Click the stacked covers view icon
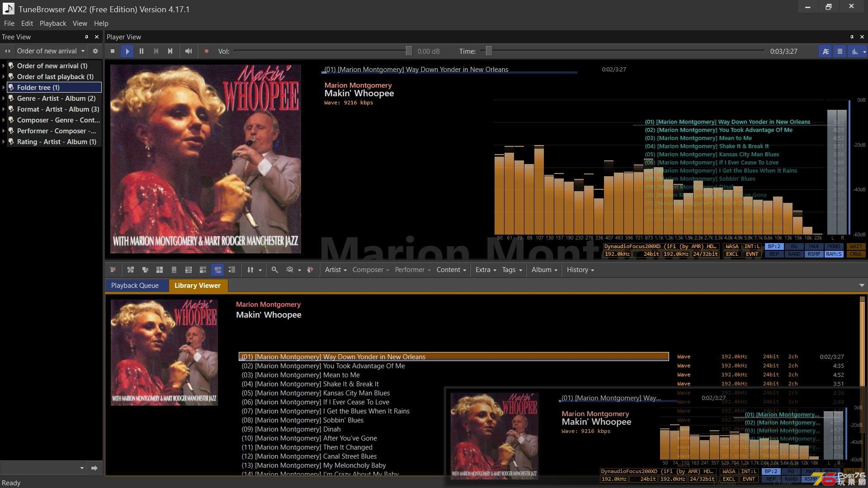Screen dimensions: 868x488 tap(145, 270)
